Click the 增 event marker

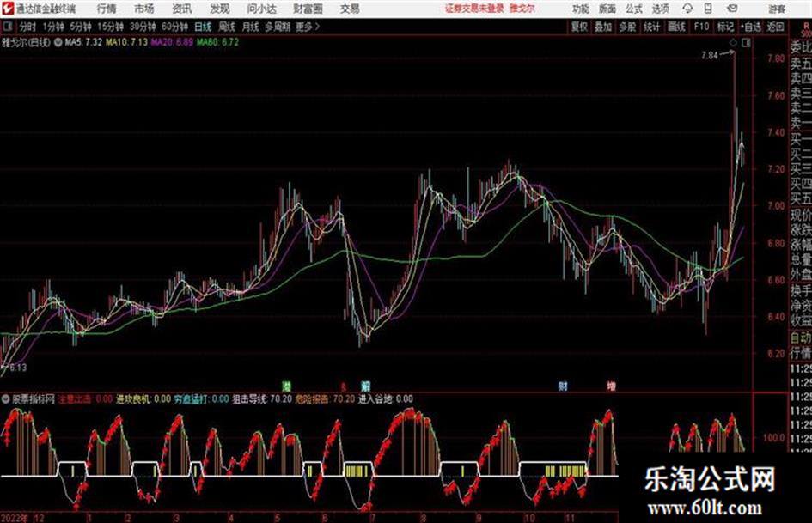611,386
